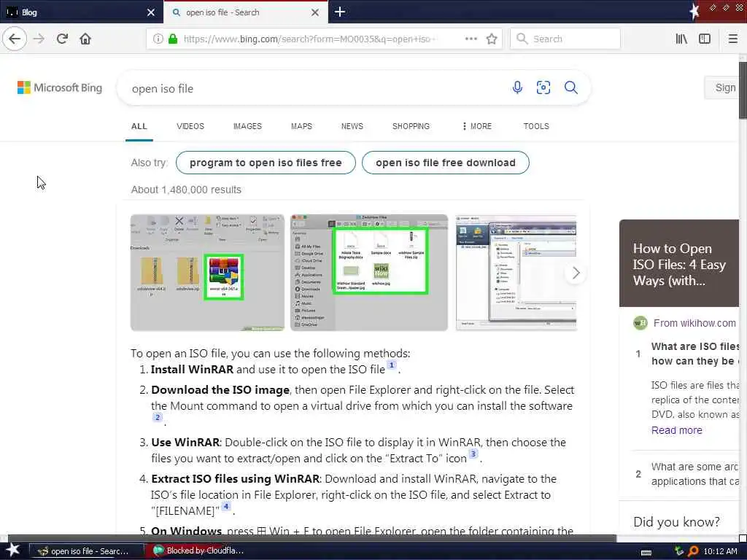Image resolution: width=747 pixels, height=560 pixels.
Task: Open 'How to Open ISO Files' card title
Action: point(679,265)
